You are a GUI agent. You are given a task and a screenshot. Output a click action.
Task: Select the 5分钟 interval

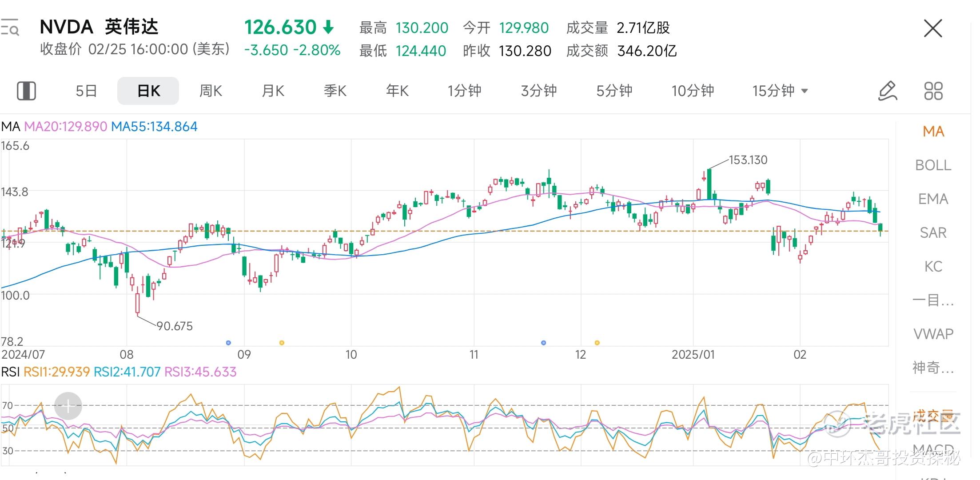pos(614,91)
